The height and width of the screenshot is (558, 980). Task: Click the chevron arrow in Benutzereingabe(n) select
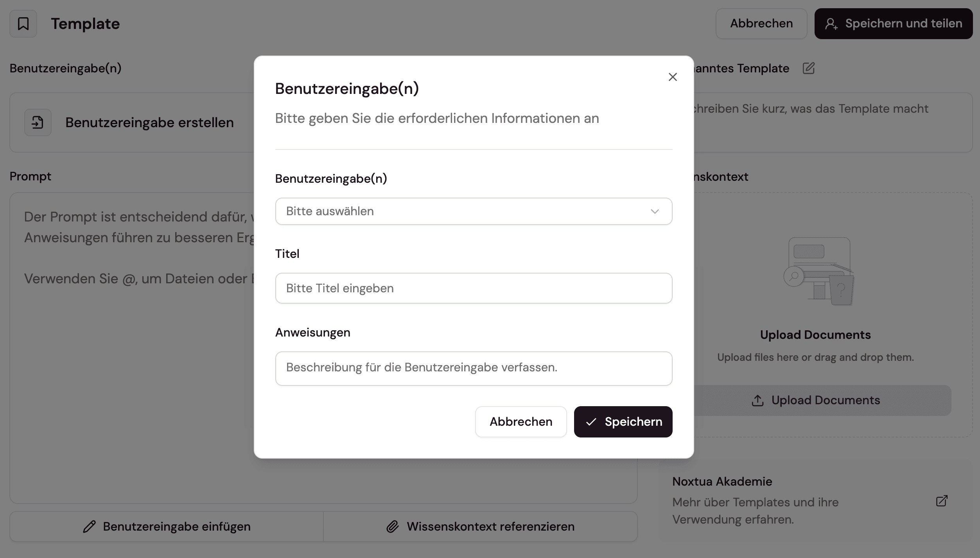point(655,211)
